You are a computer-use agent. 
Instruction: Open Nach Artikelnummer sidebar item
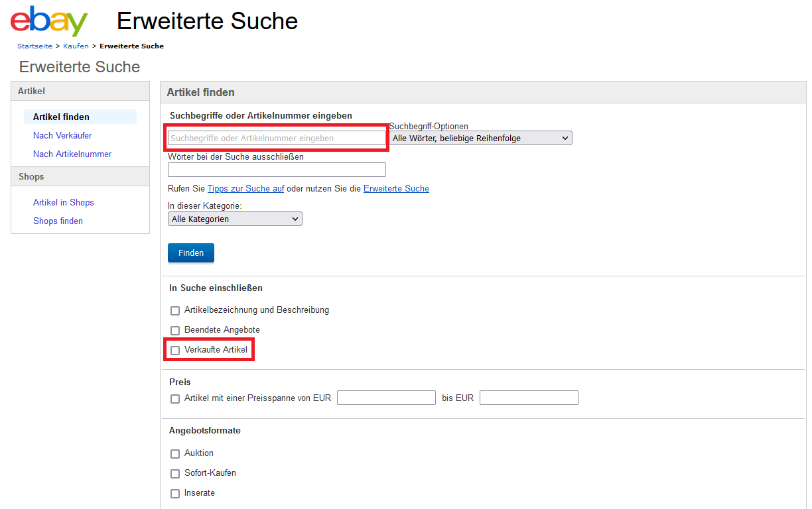[x=72, y=154]
